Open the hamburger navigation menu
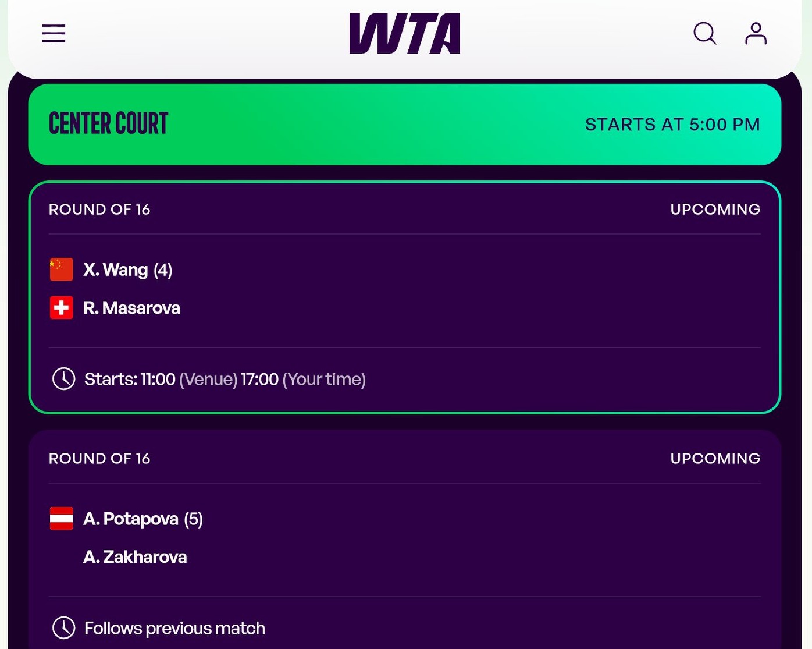The width and height of the screenshot is (812, 649). pos(54,33)
